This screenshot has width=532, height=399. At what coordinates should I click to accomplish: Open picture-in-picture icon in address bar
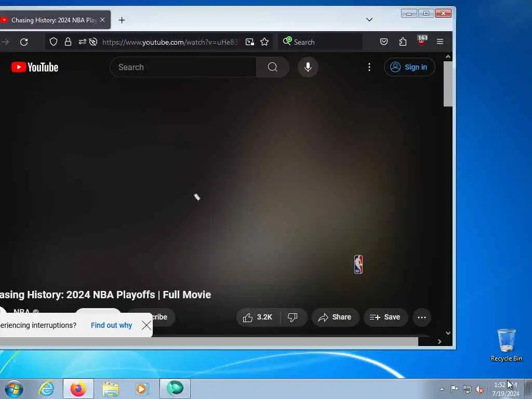tap(250, 42)
